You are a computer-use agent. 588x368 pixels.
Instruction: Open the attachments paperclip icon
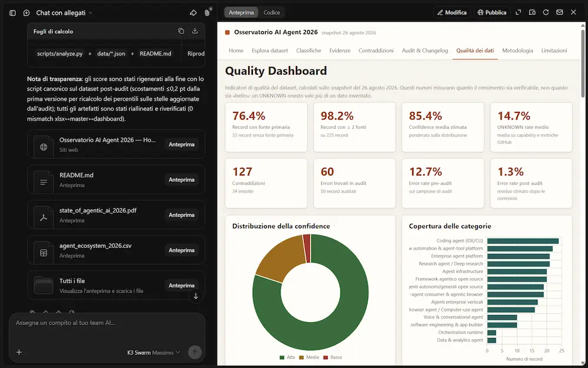(x=207, y=13)
